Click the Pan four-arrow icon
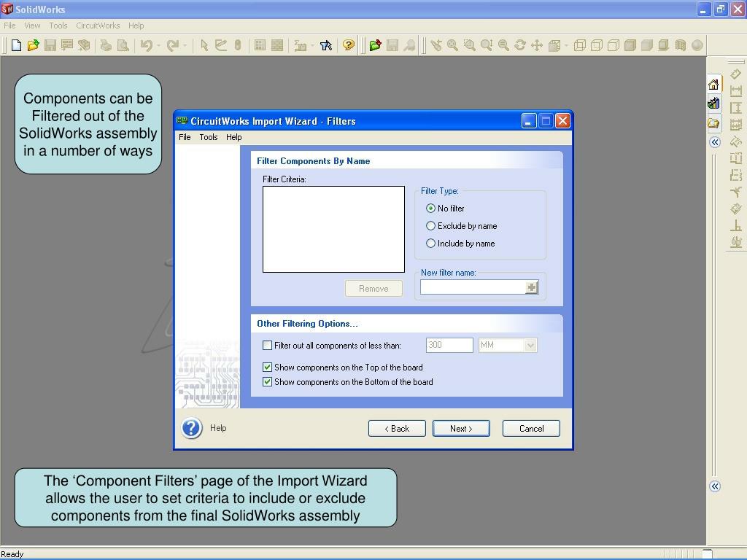This screenshot has width=747, height=560. tap(537, 45)
